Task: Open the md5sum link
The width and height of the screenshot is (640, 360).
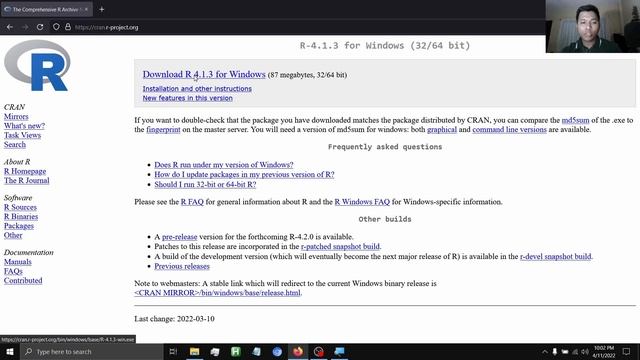Action: pos(575,120)
